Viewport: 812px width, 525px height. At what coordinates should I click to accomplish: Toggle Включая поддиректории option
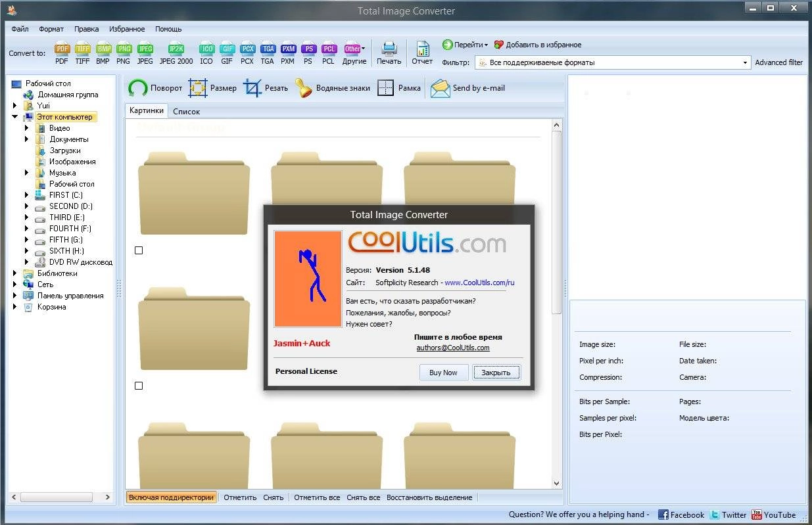[x=172, y=497]
